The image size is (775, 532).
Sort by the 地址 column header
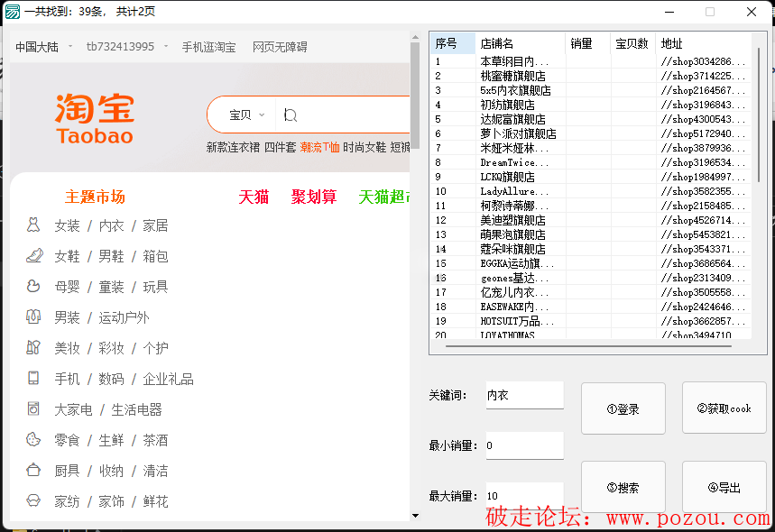[x=704, y=43]
